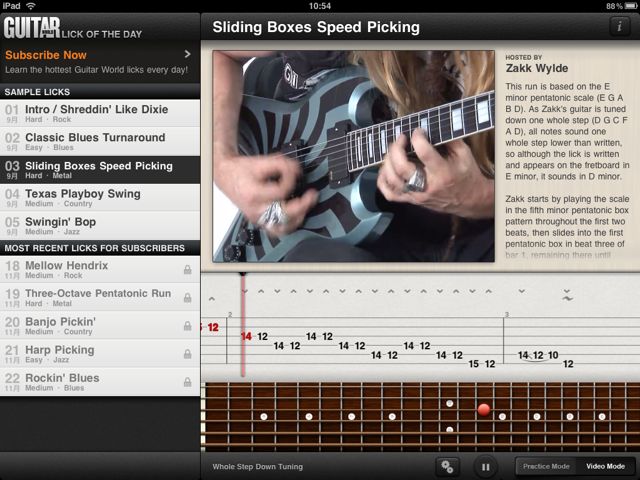Select lick 01 Intro / Shreddin' Like Dixie
The height and width of the screenshot is (480, 640).
coord(100,113)
